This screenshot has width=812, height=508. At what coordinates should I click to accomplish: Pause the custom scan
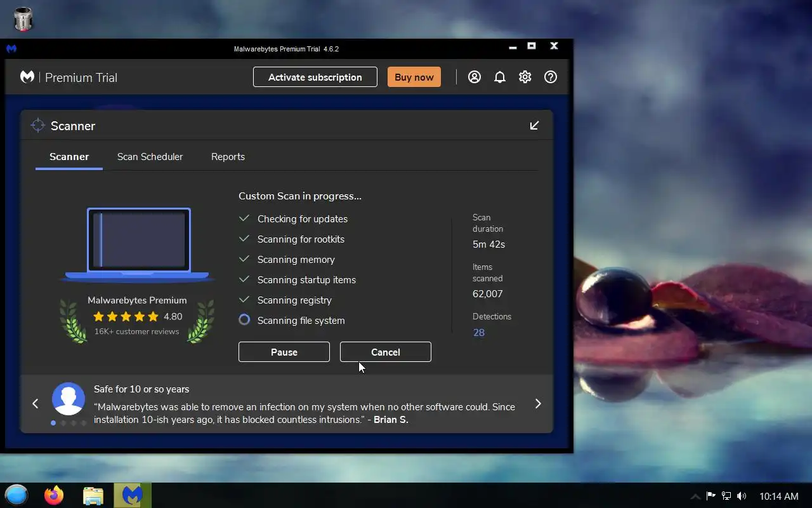[x=284, y=352]
